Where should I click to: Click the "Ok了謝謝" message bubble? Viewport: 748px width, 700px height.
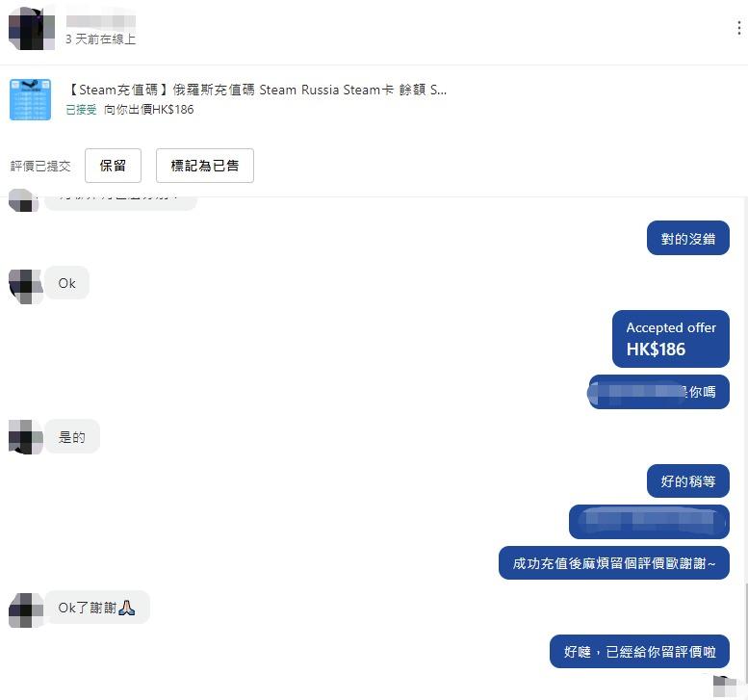[x=97, y=608]
